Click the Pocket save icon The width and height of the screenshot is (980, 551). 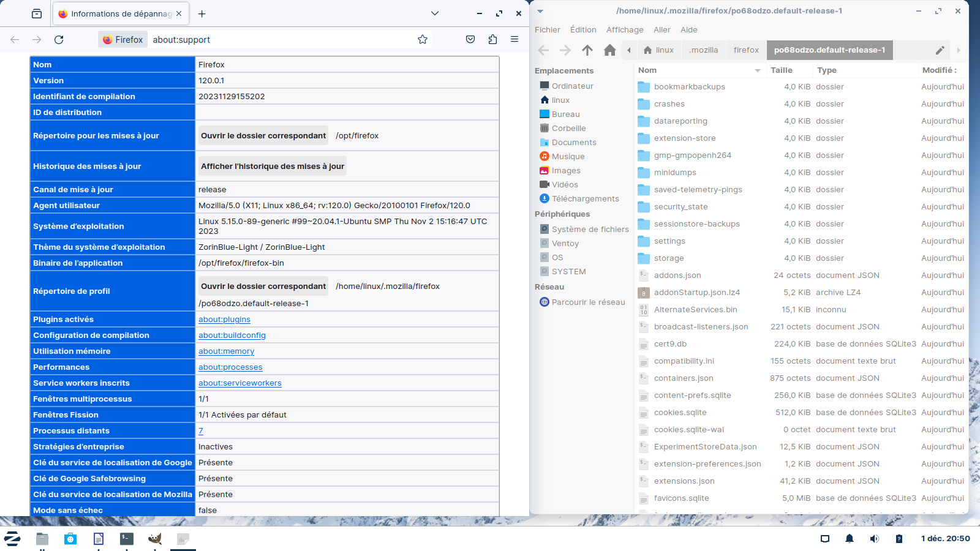click(470, 40)
